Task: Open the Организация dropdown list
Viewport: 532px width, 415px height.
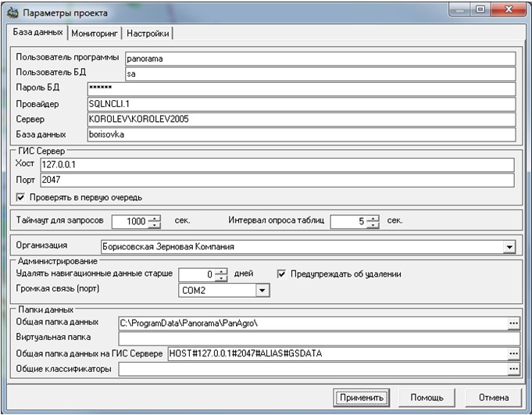Action: (x=509, y=247)
